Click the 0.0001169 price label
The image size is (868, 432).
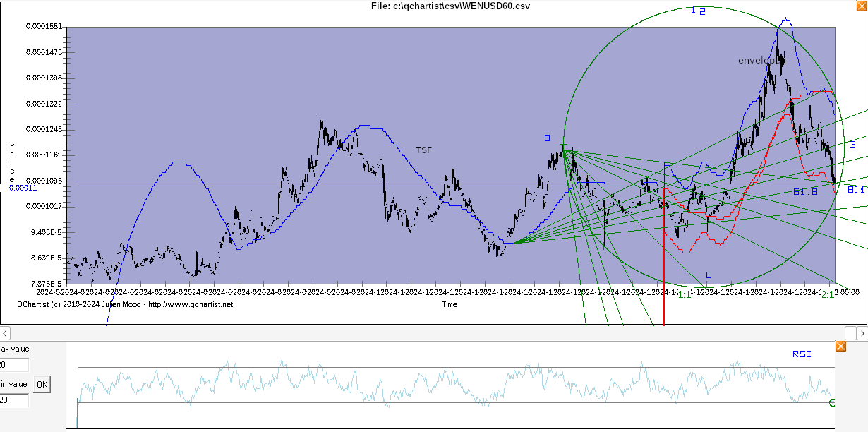coord(44,155)
